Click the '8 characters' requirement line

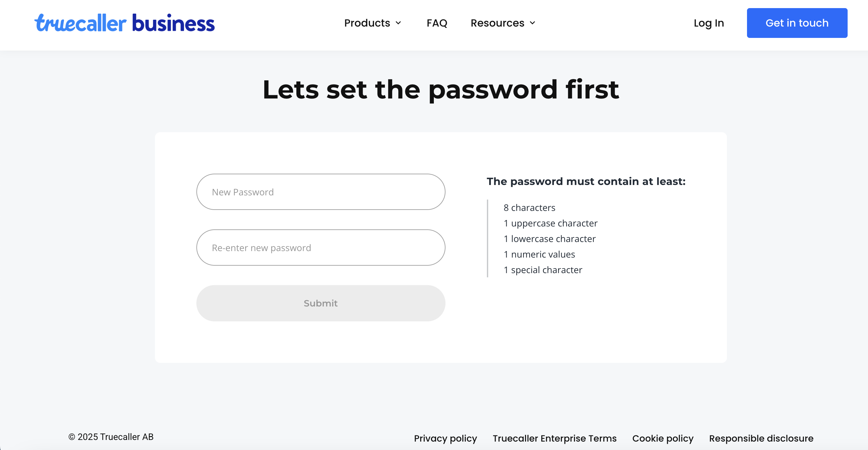point(529,208)
